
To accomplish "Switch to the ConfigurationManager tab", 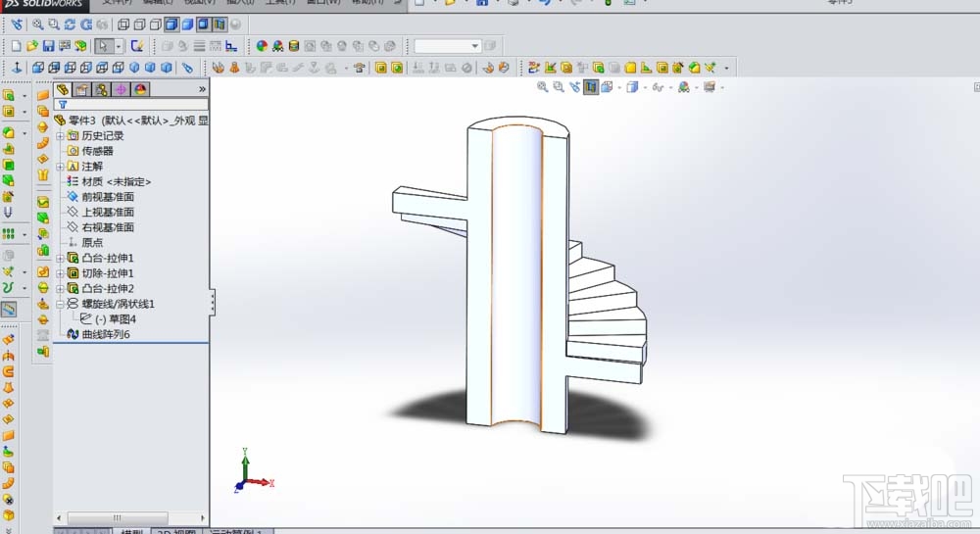I will click(x=101, y=89).
